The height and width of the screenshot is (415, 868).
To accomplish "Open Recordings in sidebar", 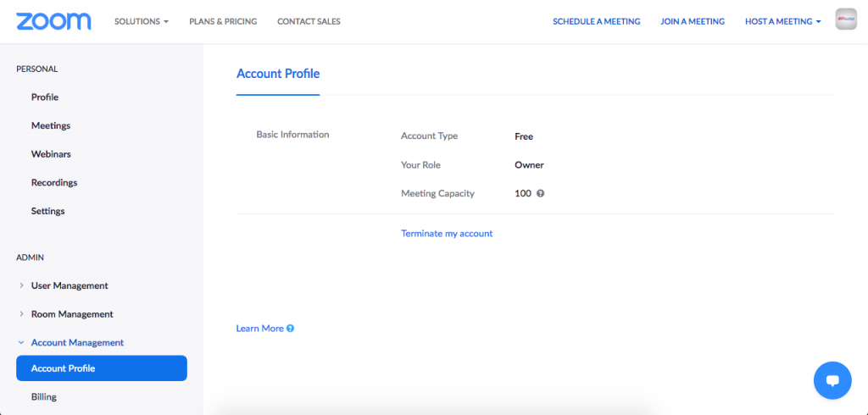I will tap(54, 183).
